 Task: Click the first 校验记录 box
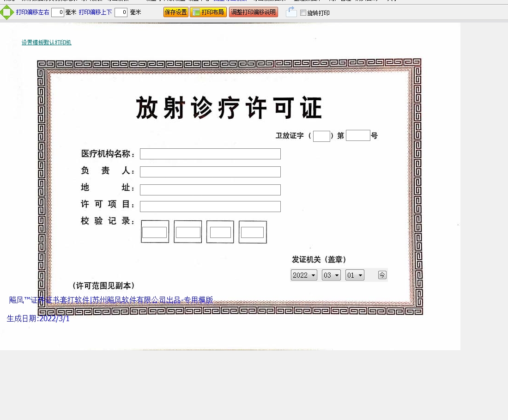pyautogui.click(x=155, y=232)
